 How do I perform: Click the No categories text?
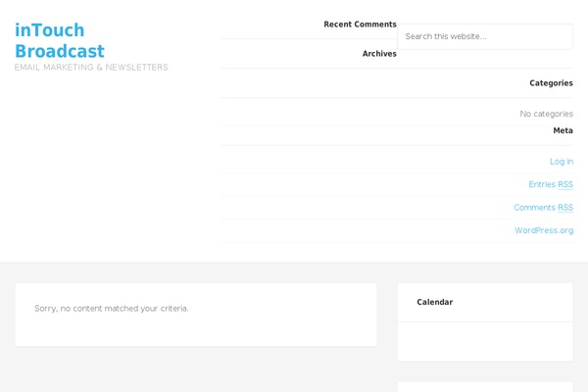coord(546,115)
